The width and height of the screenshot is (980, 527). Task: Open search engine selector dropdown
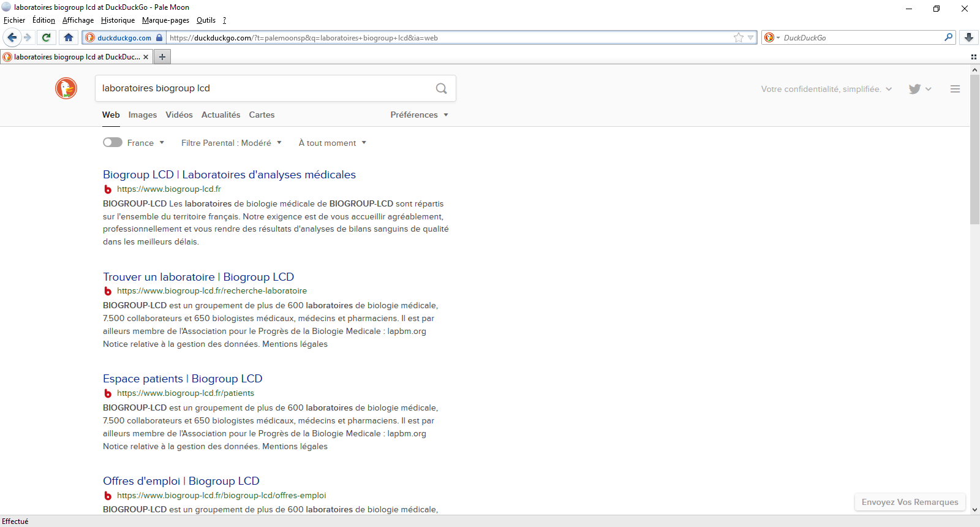(772, 37)
